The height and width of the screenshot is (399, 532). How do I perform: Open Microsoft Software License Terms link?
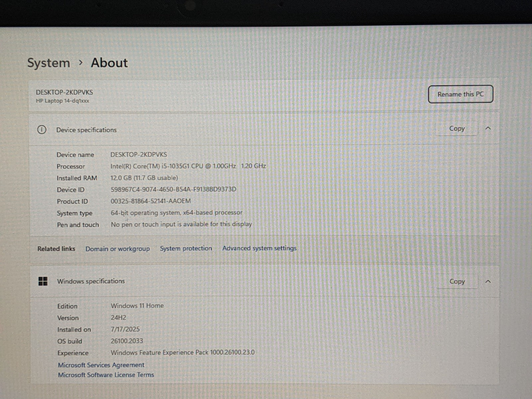pos(106,375)
